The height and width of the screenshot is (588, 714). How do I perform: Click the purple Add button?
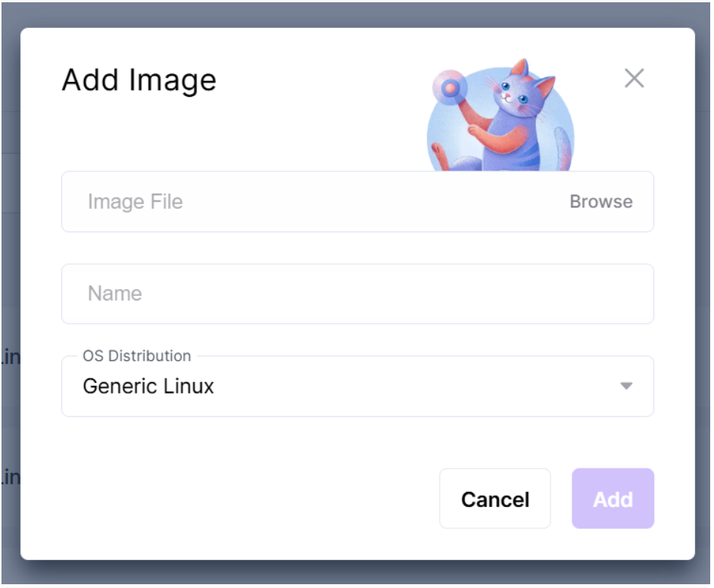[x=613, y=499]
